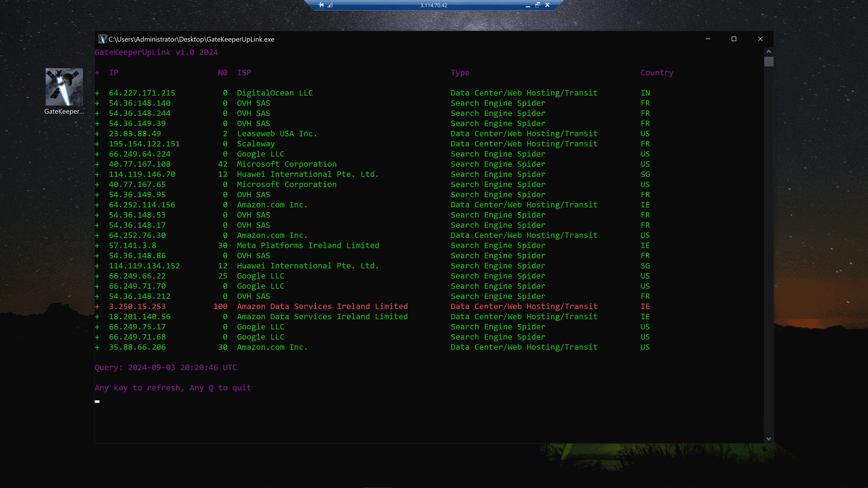Screen dimensions: 868x488
Task: Click IP address 57.141.3.8
Action: coord(132,246)
